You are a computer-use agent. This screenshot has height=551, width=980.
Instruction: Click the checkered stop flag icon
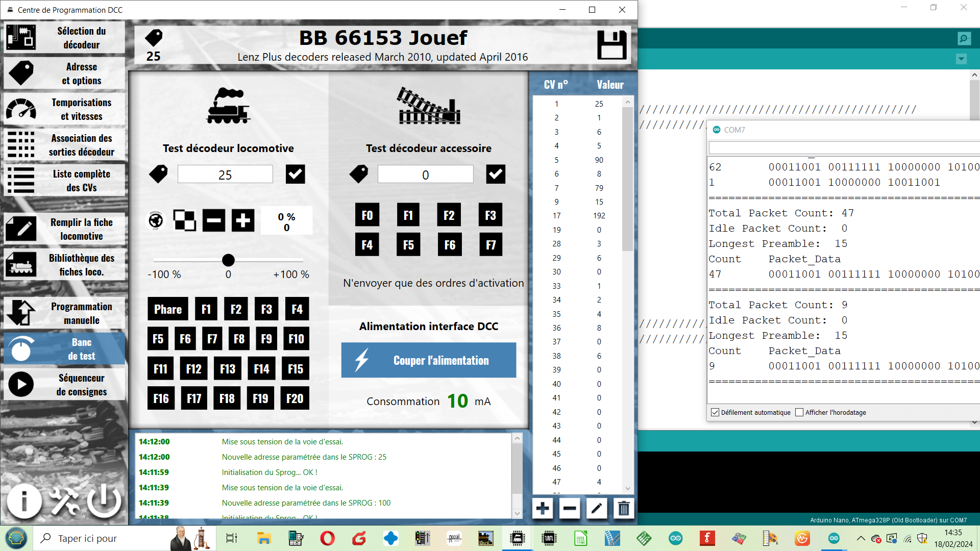pyautogui.click(x=184, y=220)
